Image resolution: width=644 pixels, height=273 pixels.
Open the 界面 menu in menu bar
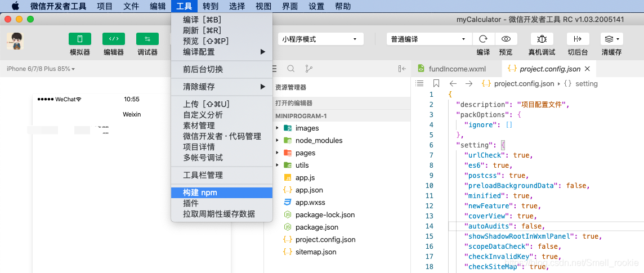coord(290,6)
